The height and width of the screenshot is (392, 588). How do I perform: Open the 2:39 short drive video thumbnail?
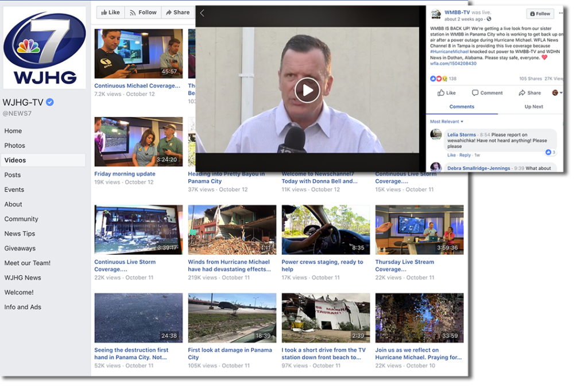pos(326,318)
